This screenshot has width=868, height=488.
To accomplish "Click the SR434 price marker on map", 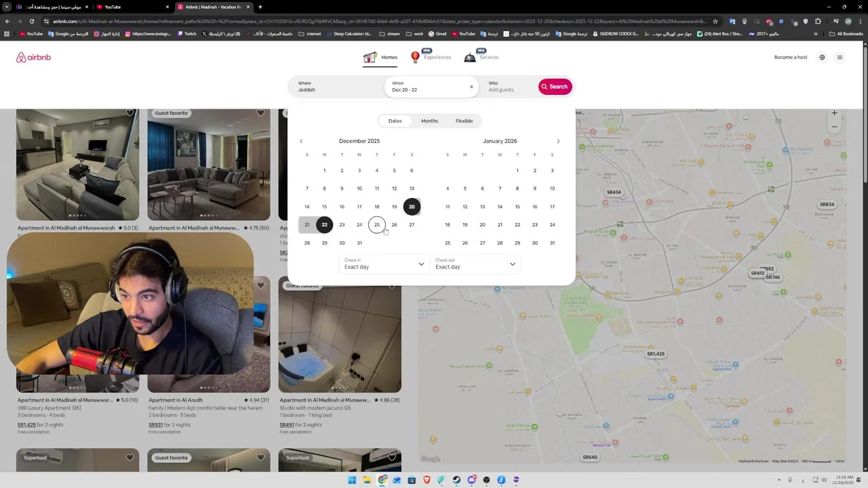I will click(614, 192).
